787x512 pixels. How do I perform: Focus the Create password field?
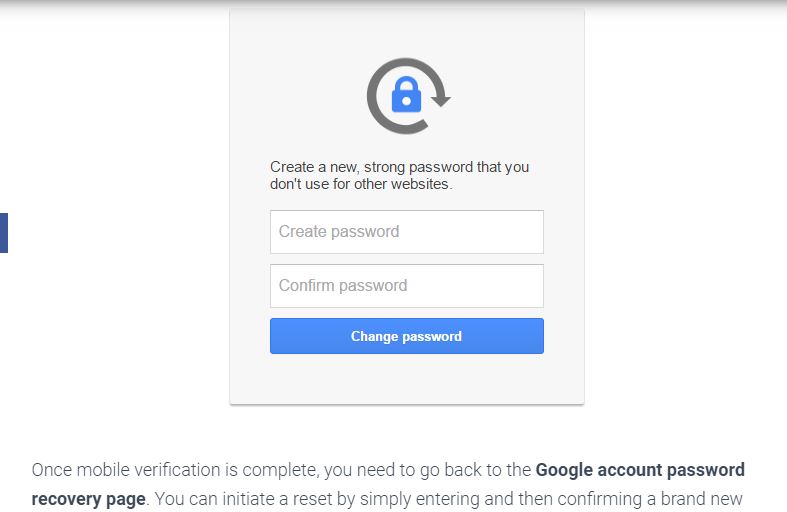406,232
